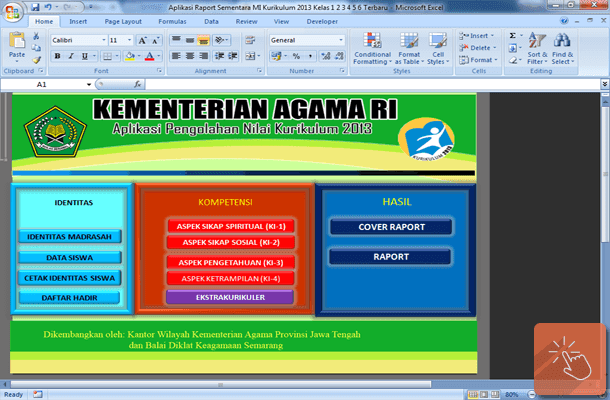Click Increase Indent icon
The image size is (610, 400).
tap(233, 56)
